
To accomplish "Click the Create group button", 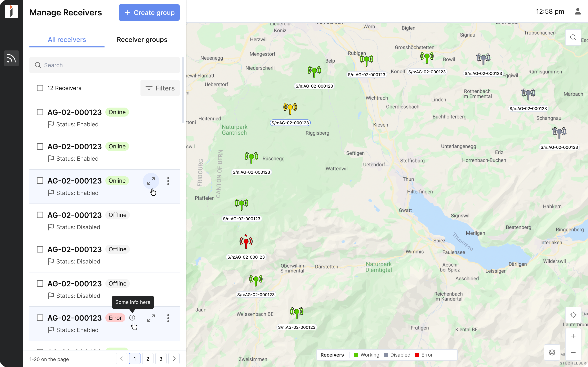I will [149, 12].
